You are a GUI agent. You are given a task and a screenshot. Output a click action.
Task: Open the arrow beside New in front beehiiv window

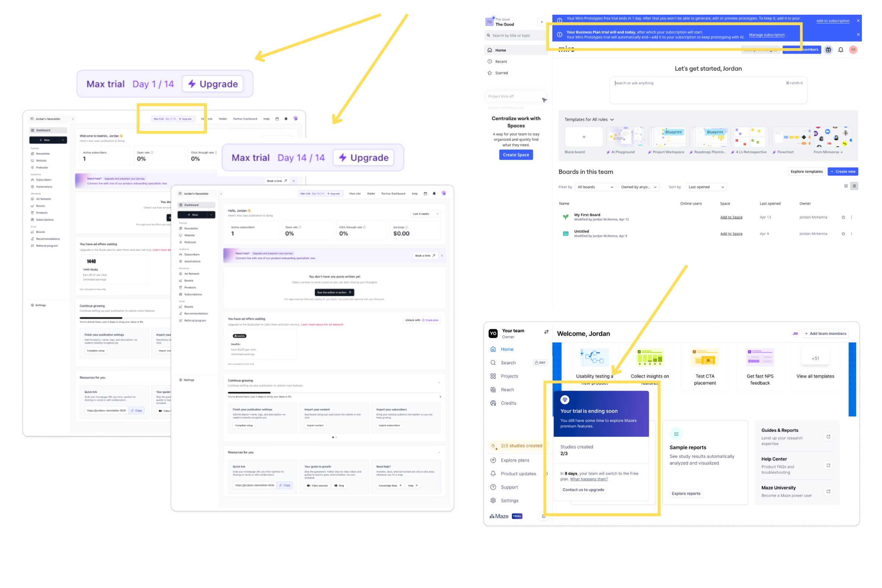click(x=212, y=215)
